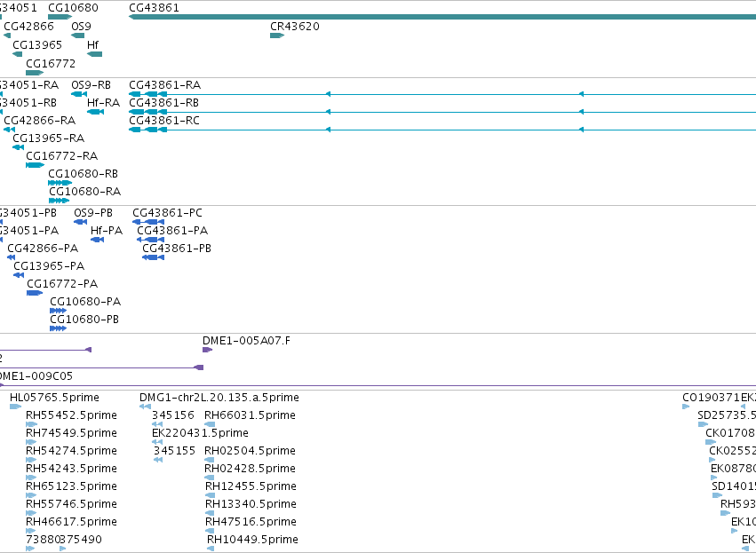Viewport: 756px width, 553px height.
Task: Select transcript CG42866-RA
Action: [x=9, y=130]
